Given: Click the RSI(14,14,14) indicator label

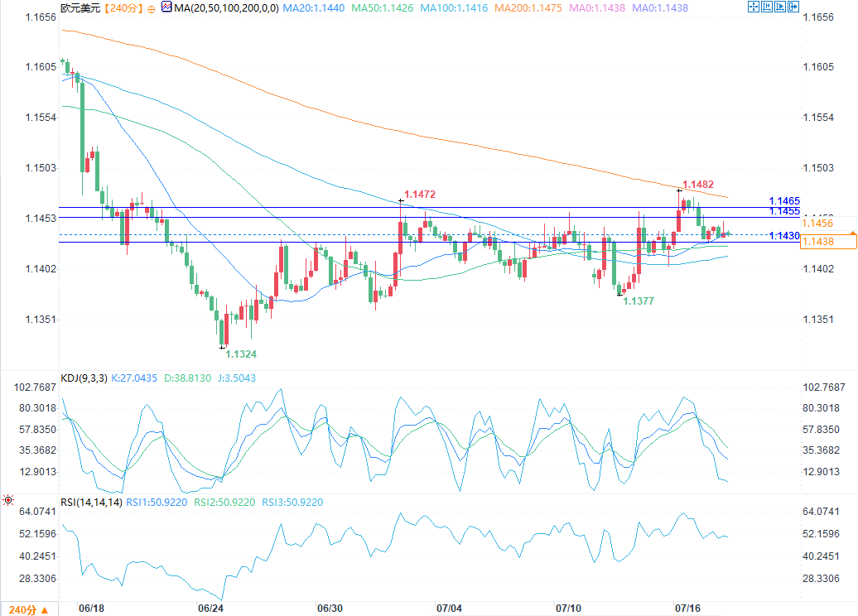Looking at the screenshot, I should coord(91,503).
